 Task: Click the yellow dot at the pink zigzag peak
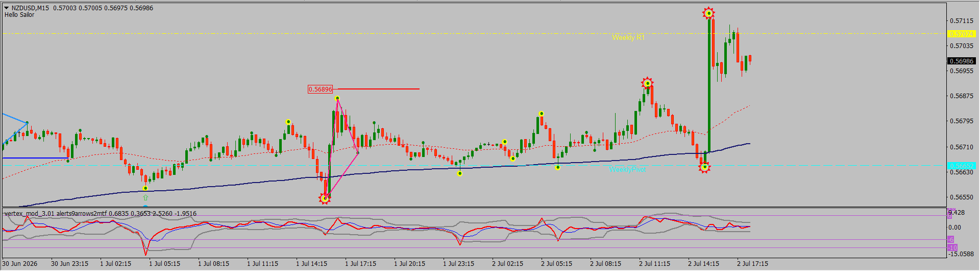coord(337,98)
